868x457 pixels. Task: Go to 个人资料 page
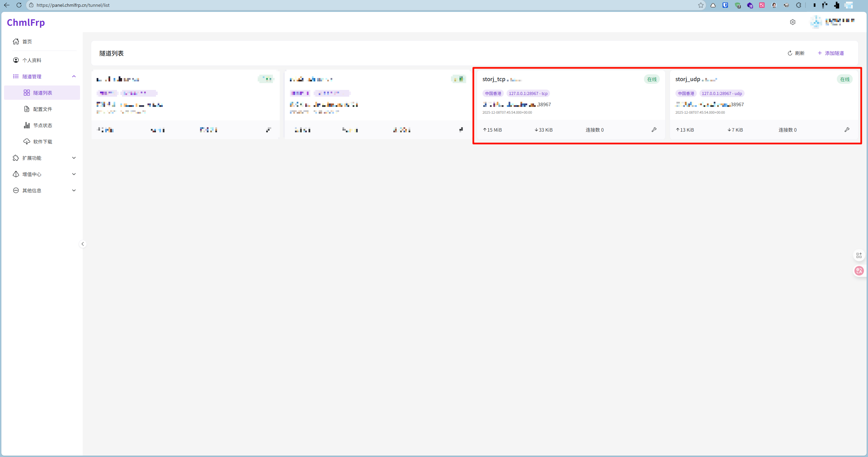coord(32,60)
